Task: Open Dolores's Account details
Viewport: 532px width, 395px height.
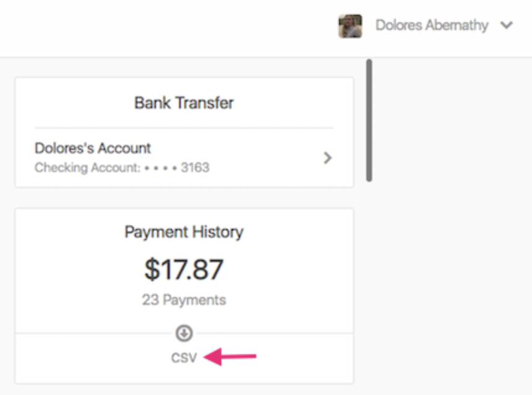Action: (92, 148)
